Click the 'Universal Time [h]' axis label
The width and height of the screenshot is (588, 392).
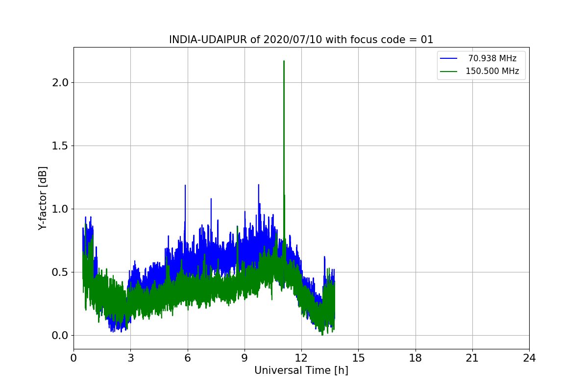coord(301,371)
